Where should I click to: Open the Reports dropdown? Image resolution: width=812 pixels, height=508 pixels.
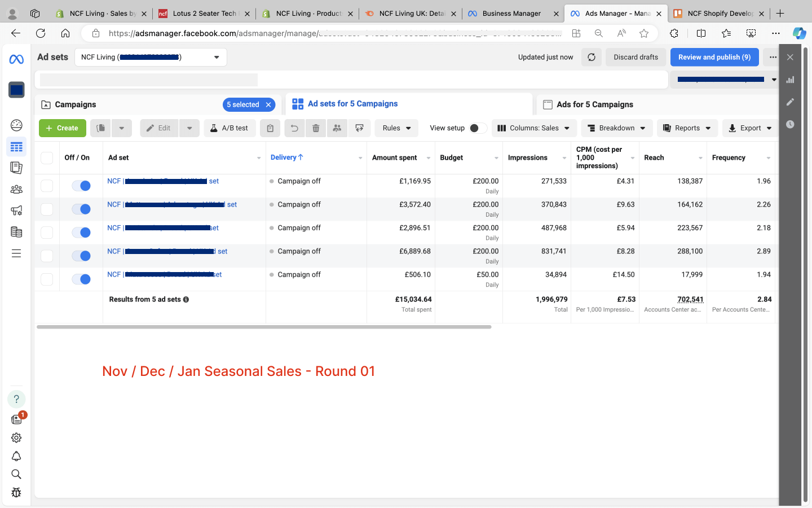pos(687,128)
